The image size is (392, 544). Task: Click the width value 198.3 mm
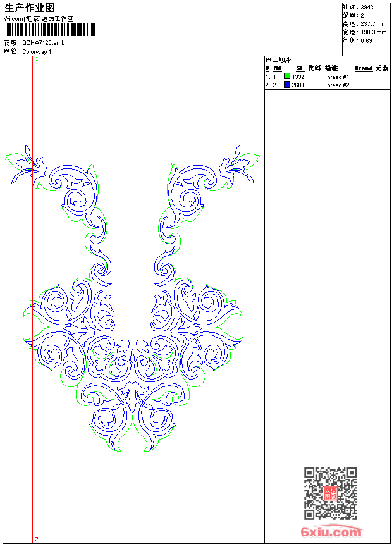coord(372,32)
